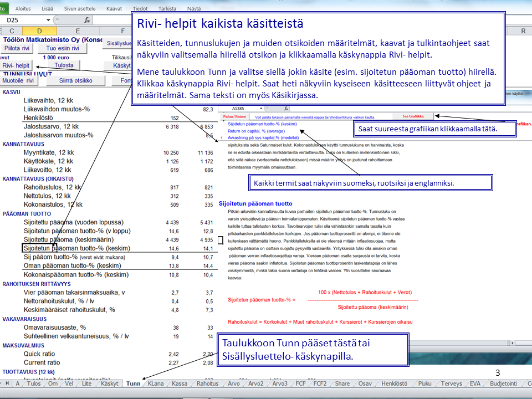Select the 'Liikevaihdon muutos-%' row label
This screenshot has height=399, width=532.
pyautogui.click(x=57, y=109)
